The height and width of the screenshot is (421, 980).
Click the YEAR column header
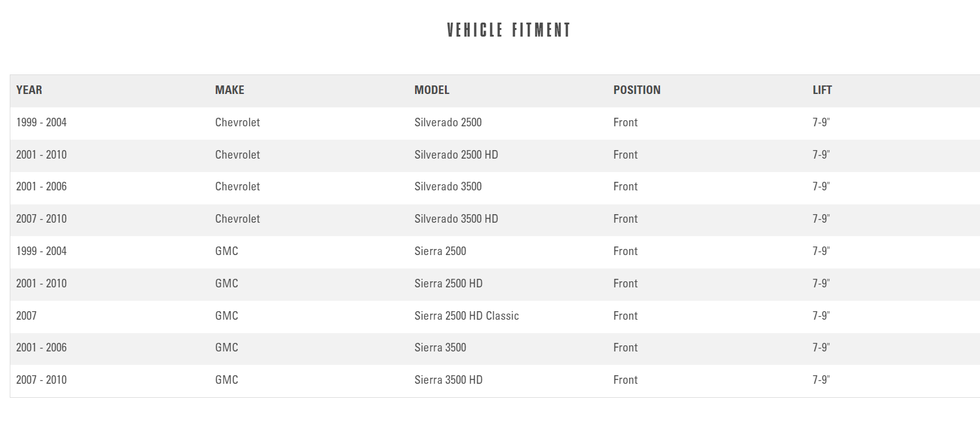click(x=29, y=90)
